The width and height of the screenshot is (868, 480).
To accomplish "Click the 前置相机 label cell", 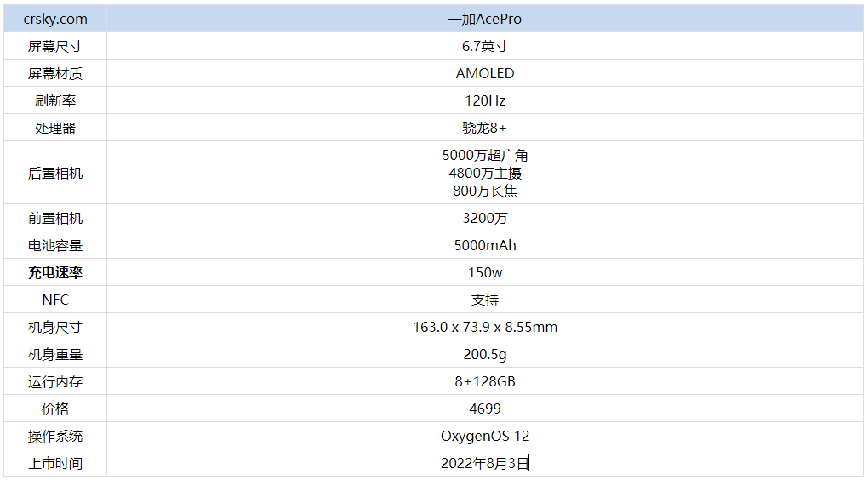I will pos(55,218).
